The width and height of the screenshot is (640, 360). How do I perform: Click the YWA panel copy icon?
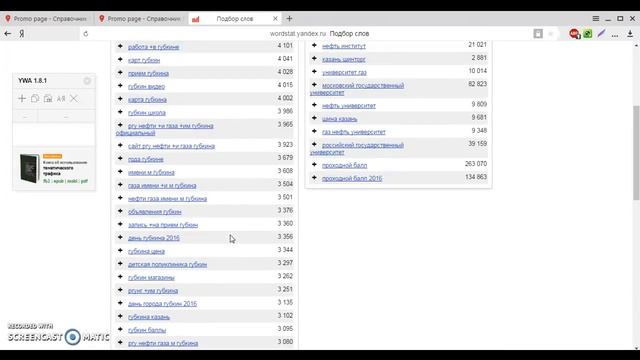35,98
